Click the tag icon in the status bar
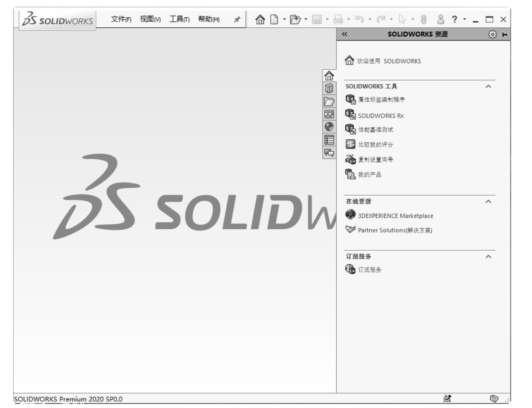This screenshot has width=532, height=408. coord(494,398)
